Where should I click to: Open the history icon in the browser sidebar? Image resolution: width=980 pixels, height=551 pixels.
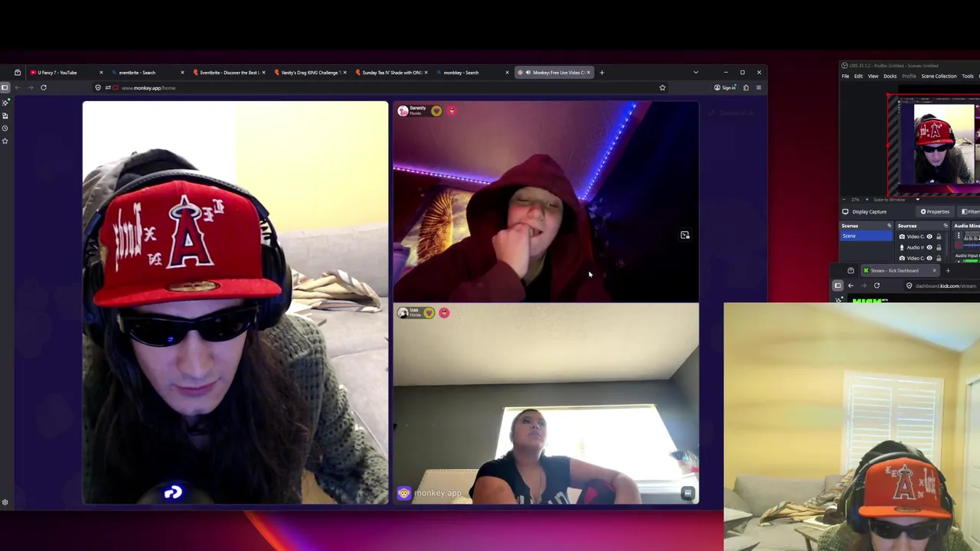5,129
